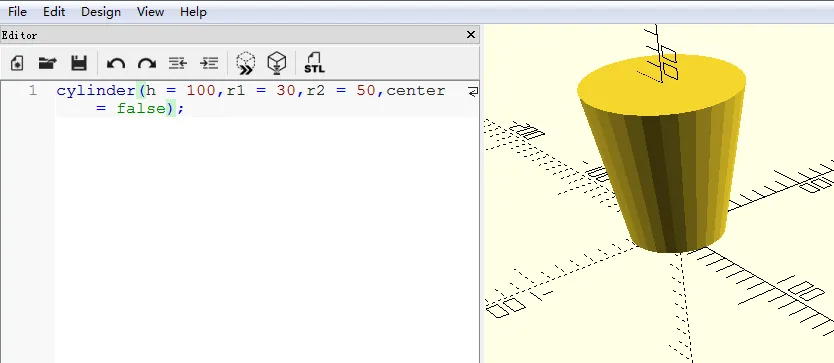This screenshot has width=834, height=363.
Task: Click line number 1 in the gutter
Action: pyautogui.click(x=33, y=90)
